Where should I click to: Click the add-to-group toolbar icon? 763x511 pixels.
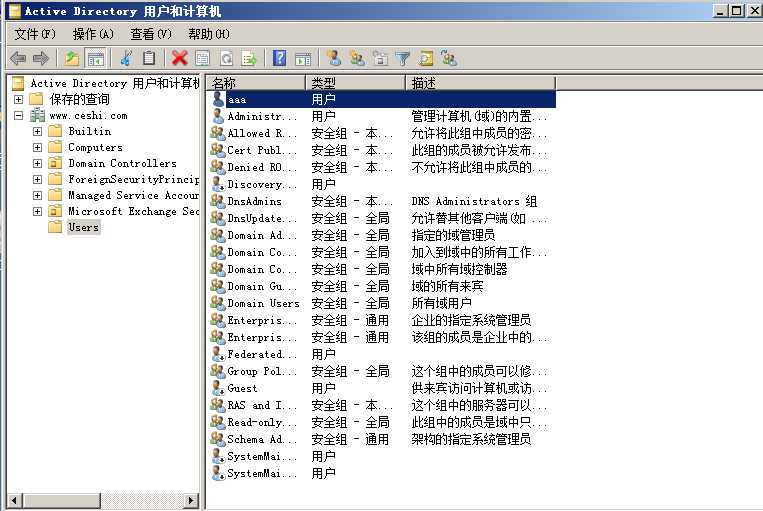point(449,59)
